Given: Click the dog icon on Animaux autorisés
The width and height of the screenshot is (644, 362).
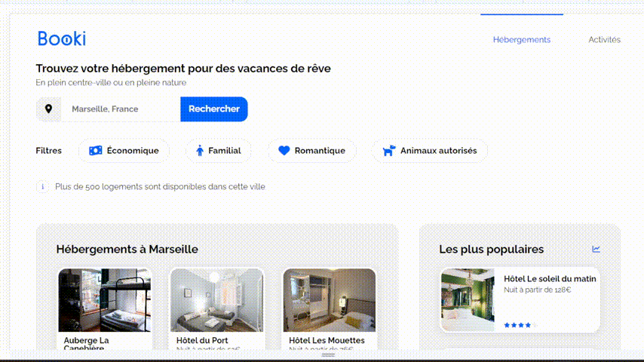Looking at the screenshot, I should click(x=388, y=151).
